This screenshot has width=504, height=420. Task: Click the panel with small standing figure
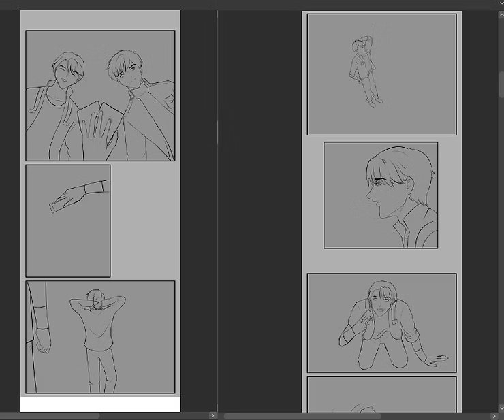[x=382, y=74]
